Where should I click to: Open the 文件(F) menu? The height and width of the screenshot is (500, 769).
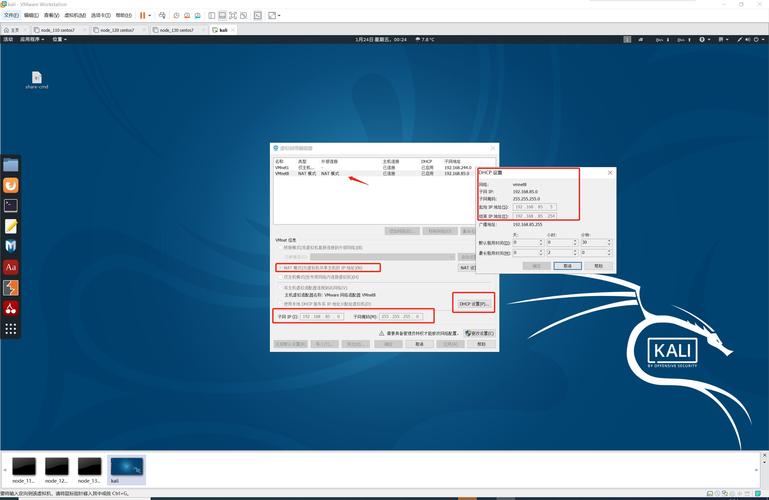[11, 16]
